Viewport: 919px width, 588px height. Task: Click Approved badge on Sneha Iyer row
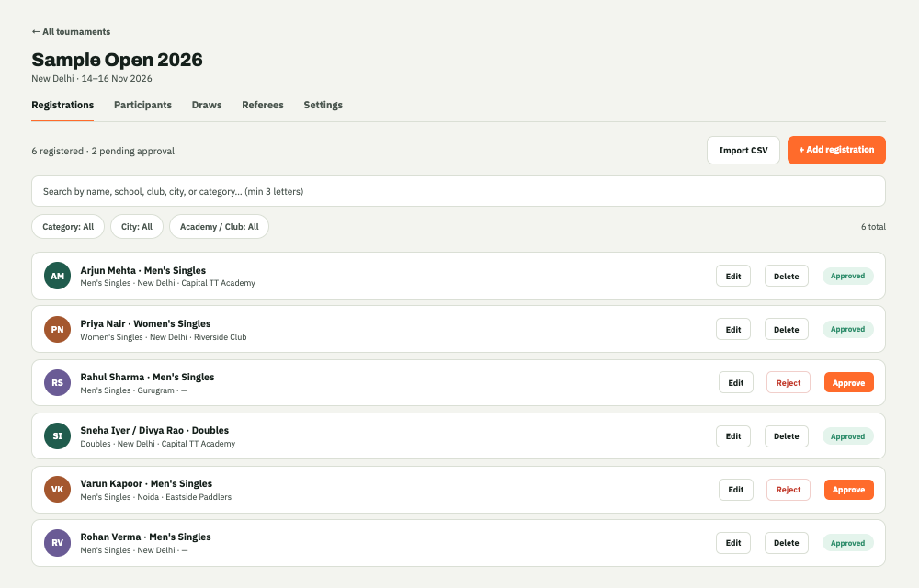tap(847, 436)
